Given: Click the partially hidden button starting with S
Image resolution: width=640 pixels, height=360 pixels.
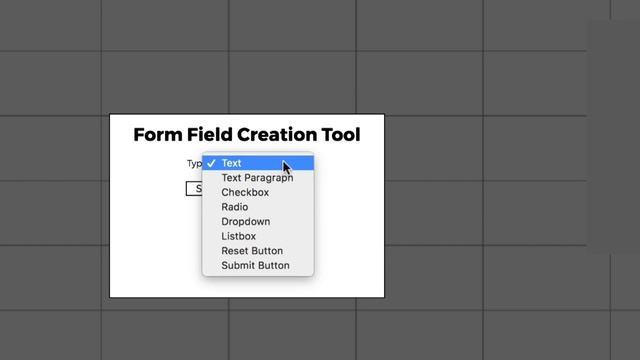Looking at the screenshot, I should pos(194,189).
